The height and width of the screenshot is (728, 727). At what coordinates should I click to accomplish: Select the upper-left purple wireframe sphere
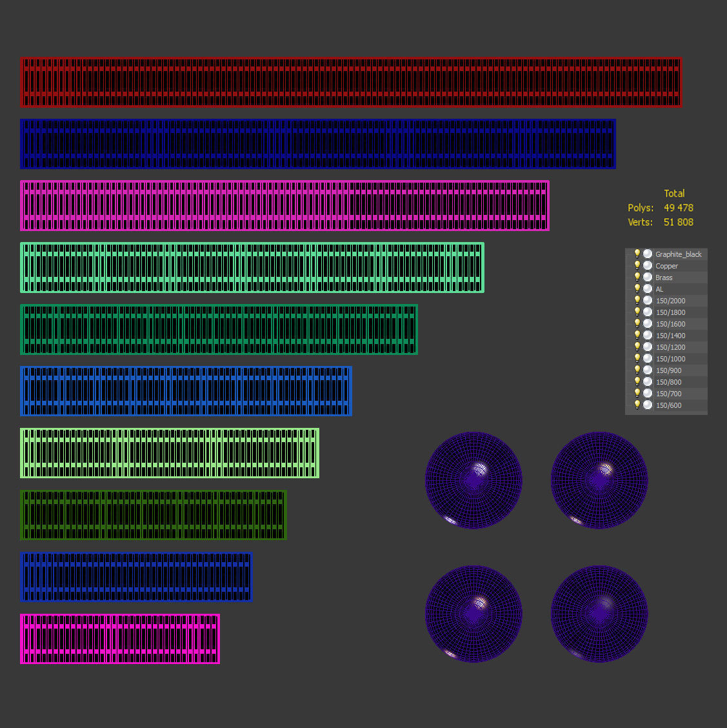[x=473, y=481]
